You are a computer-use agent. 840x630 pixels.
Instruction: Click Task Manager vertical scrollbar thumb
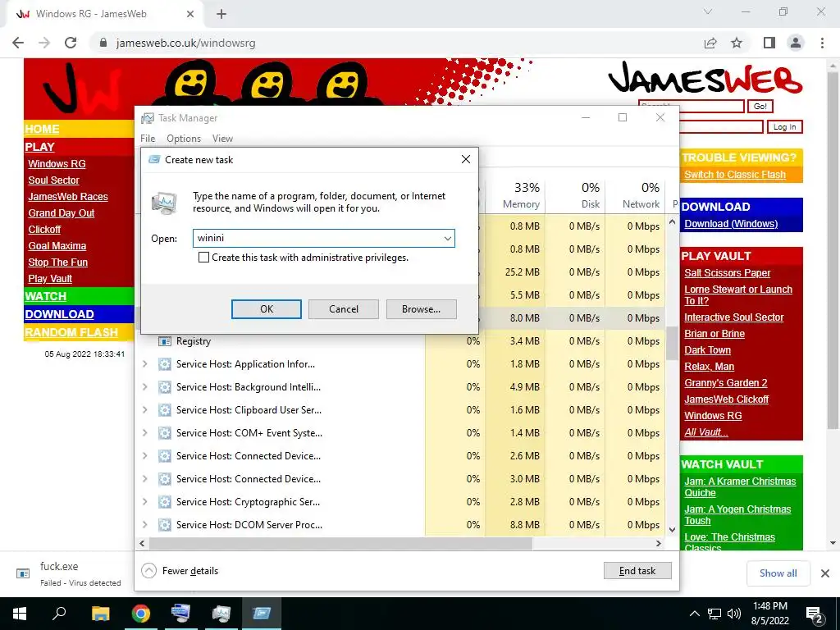673,343
